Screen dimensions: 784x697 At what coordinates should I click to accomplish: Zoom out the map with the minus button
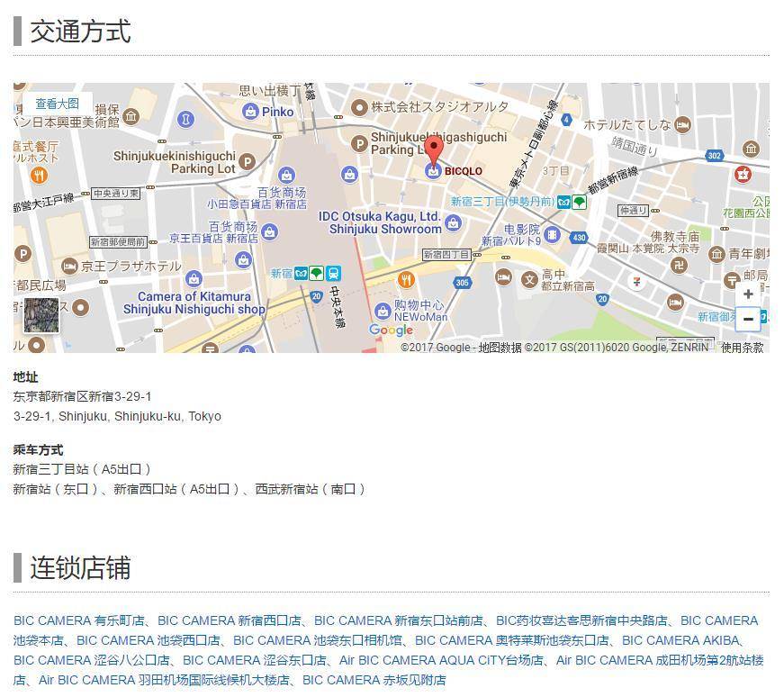tap(748, 319)
